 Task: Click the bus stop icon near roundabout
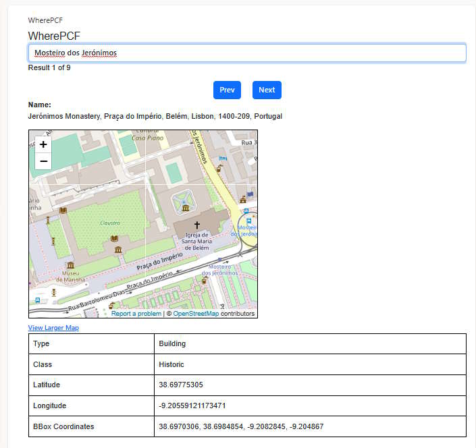pos(248,221)
